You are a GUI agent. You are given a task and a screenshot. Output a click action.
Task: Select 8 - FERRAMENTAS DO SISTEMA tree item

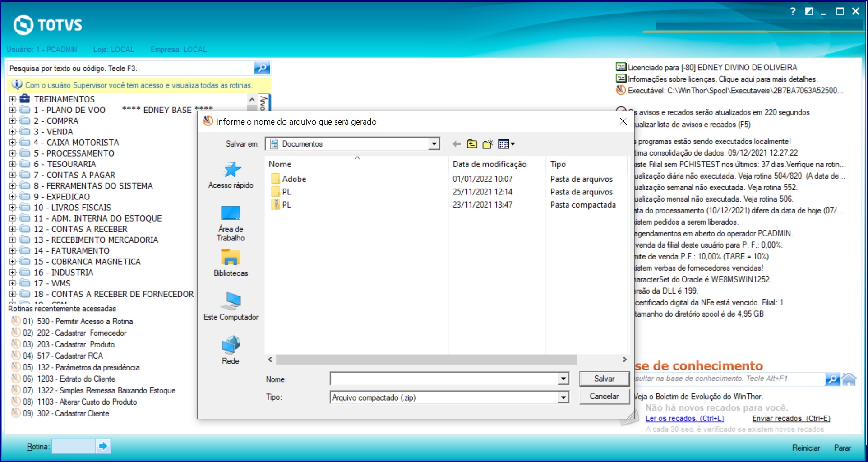click(x=93, y=186)
